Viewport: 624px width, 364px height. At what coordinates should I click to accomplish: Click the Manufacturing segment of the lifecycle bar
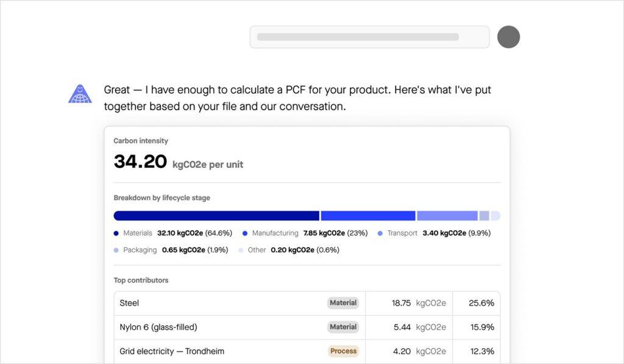[x=368, y=215]
